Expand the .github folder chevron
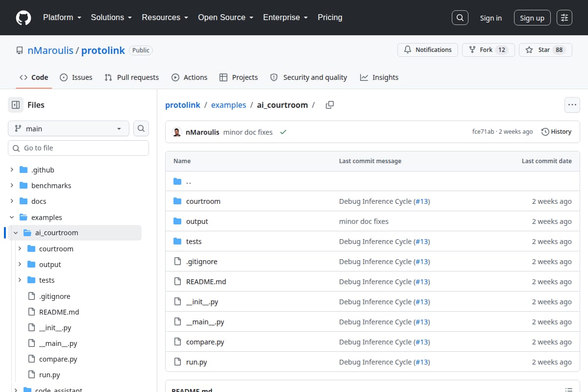Image resolution: width=588 pixels, height=392 pixels. [12, 170]
